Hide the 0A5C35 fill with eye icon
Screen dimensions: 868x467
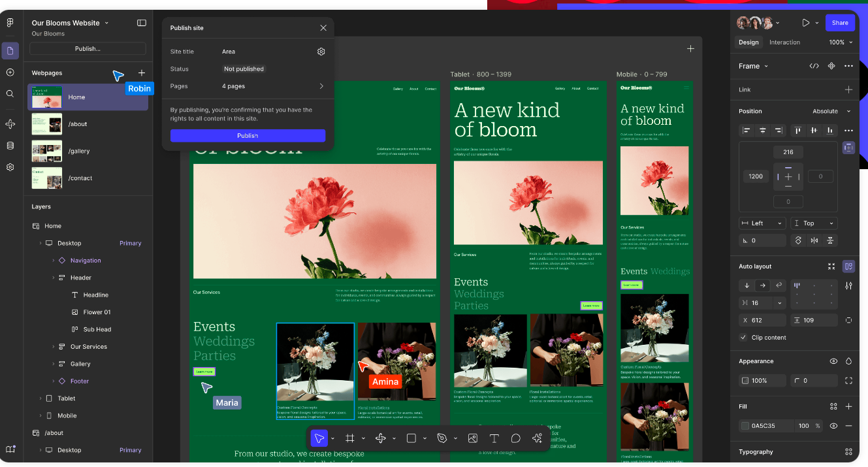click(833, 426)
